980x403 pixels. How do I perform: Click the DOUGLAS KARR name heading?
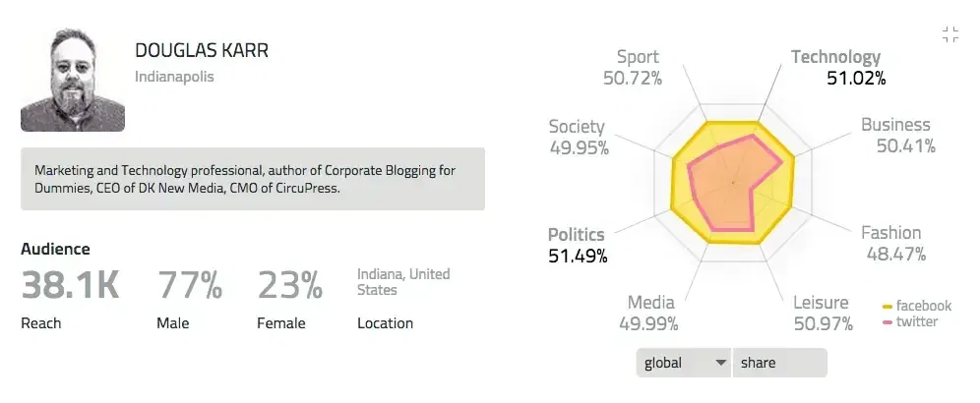point(202,50)
